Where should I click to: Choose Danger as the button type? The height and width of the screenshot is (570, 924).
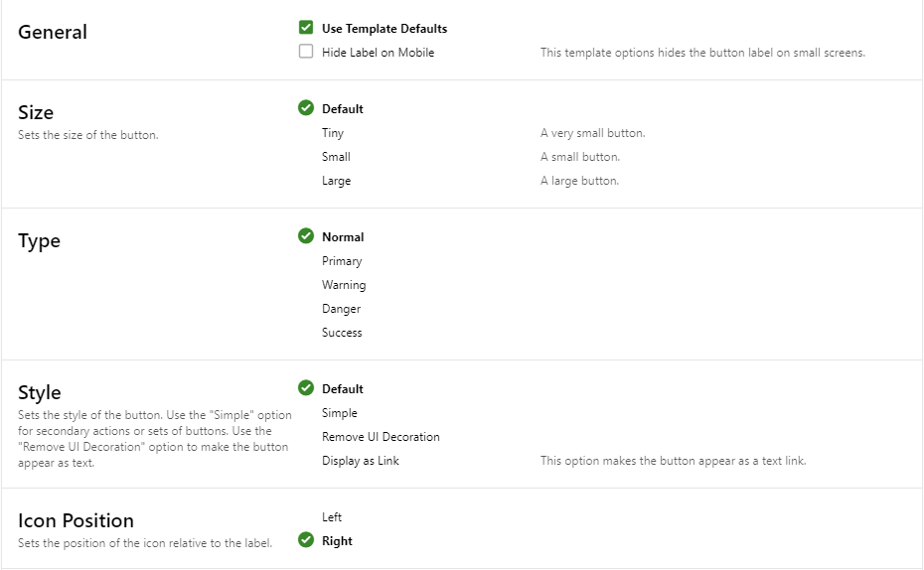coord(341,309)
